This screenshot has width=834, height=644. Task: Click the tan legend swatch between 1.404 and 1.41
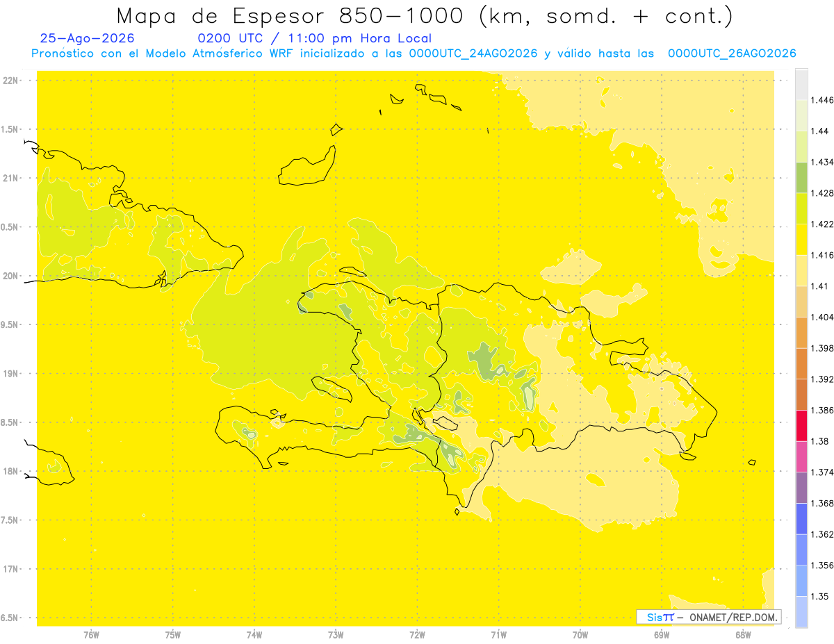pyautogui.click(x=801, y=302)
